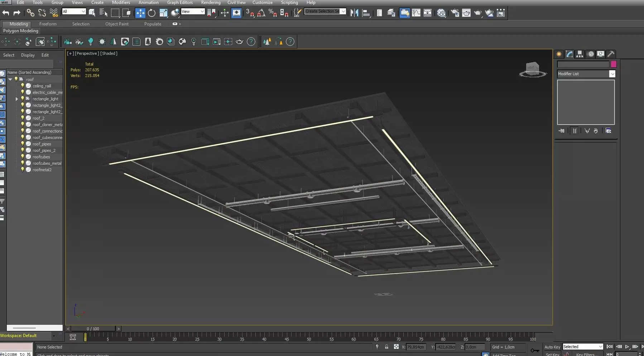
Task: Activate the Select and Rotate tool
Action: pyautogui.click(x=152, y=13)
